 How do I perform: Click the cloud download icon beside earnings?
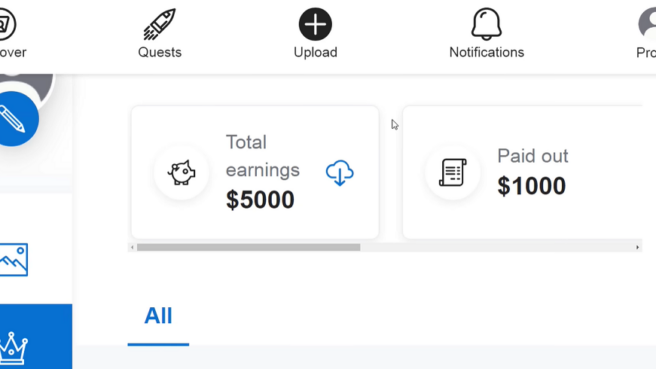click(340, 172)
